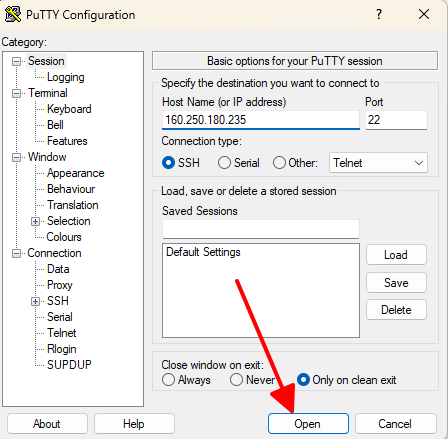Open the Telnet protocol dropdown

pos(378,163)
